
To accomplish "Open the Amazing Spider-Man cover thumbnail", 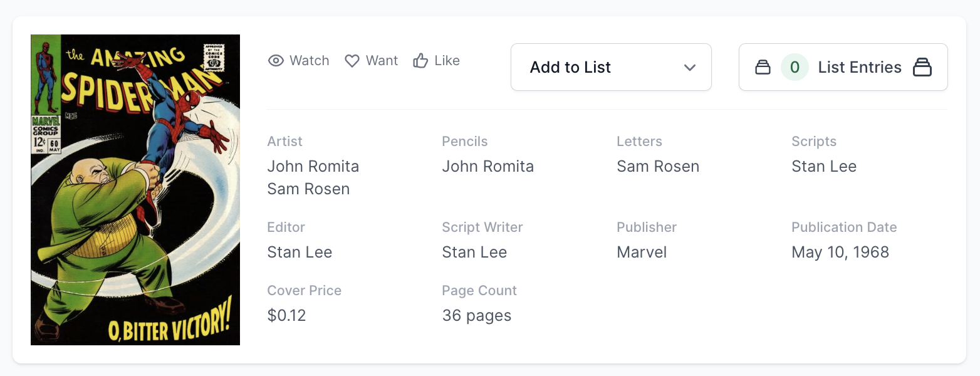I will [x=135, y=190].
